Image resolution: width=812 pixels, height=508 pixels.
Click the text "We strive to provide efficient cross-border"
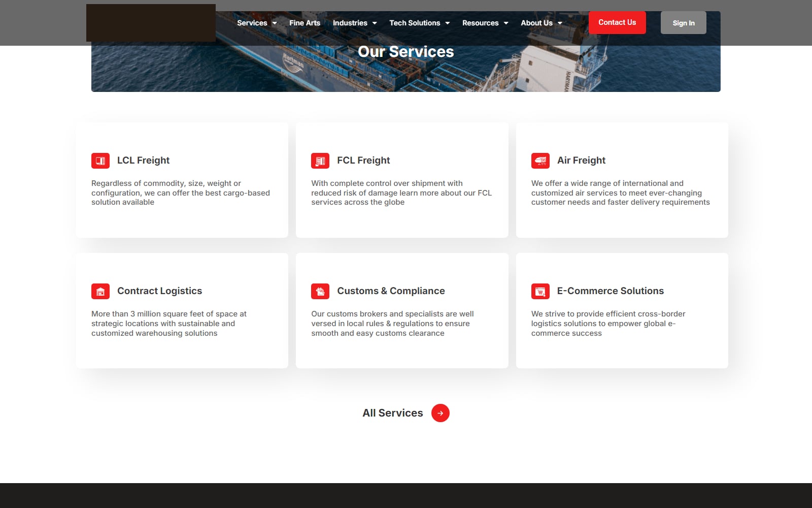point(608,314)
